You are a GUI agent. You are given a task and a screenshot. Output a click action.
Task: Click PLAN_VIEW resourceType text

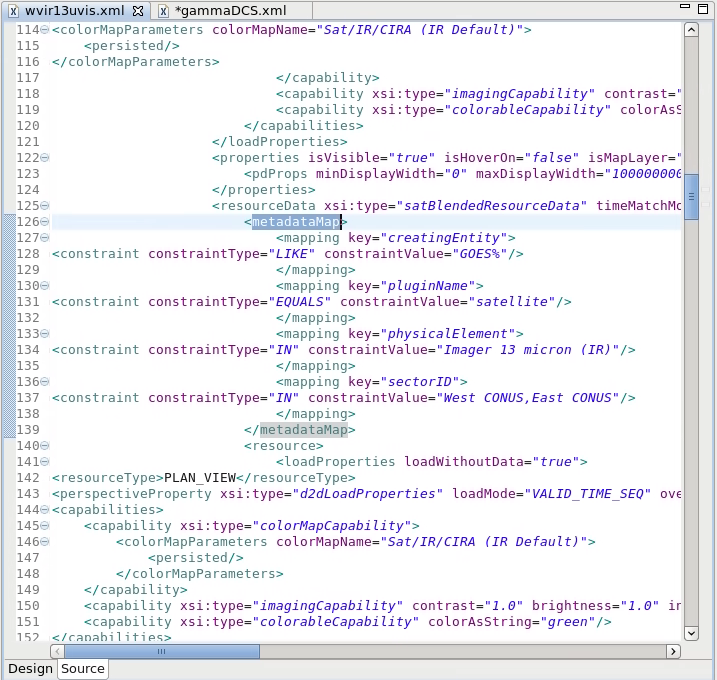[200, 478]
